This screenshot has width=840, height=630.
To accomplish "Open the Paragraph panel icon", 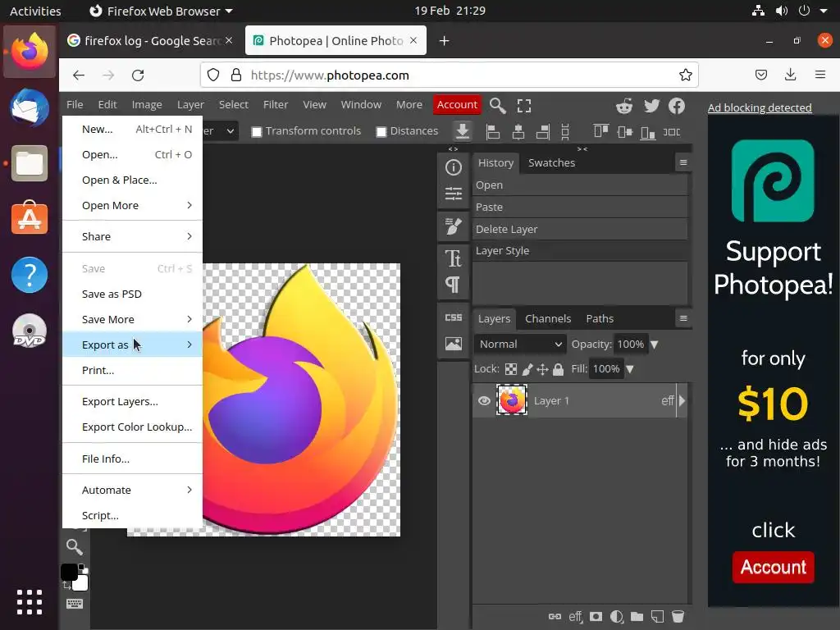I will [453, 285].
